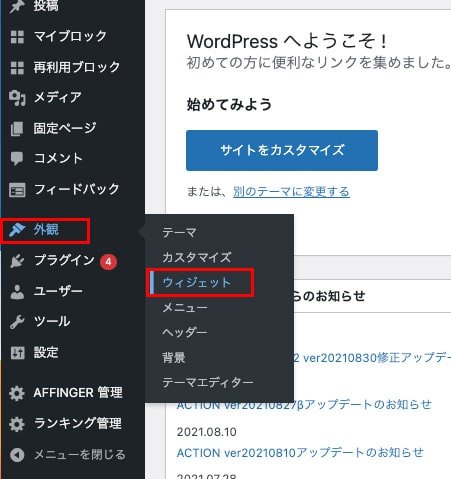The image size is (451, 479).
Task: Click the Plugins plug icon
Action: tap(17, 261)
